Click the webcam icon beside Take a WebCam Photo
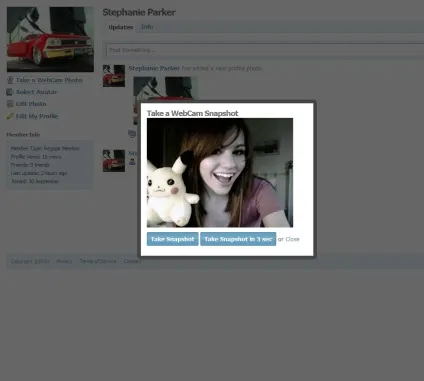 10,80
